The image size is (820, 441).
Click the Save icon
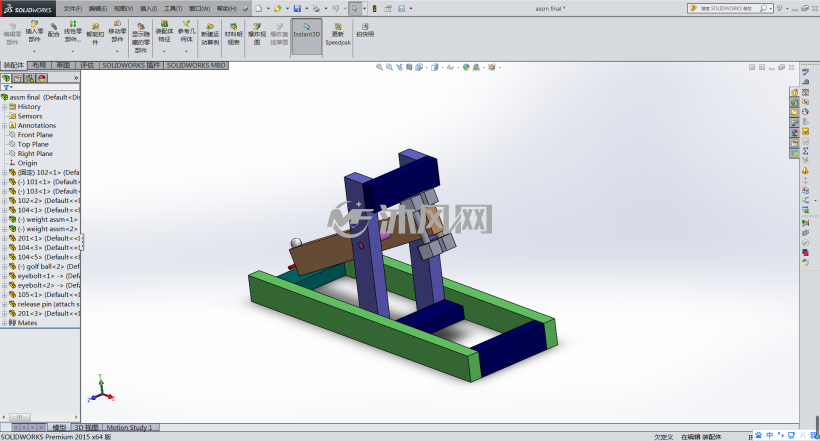point(297,8)
